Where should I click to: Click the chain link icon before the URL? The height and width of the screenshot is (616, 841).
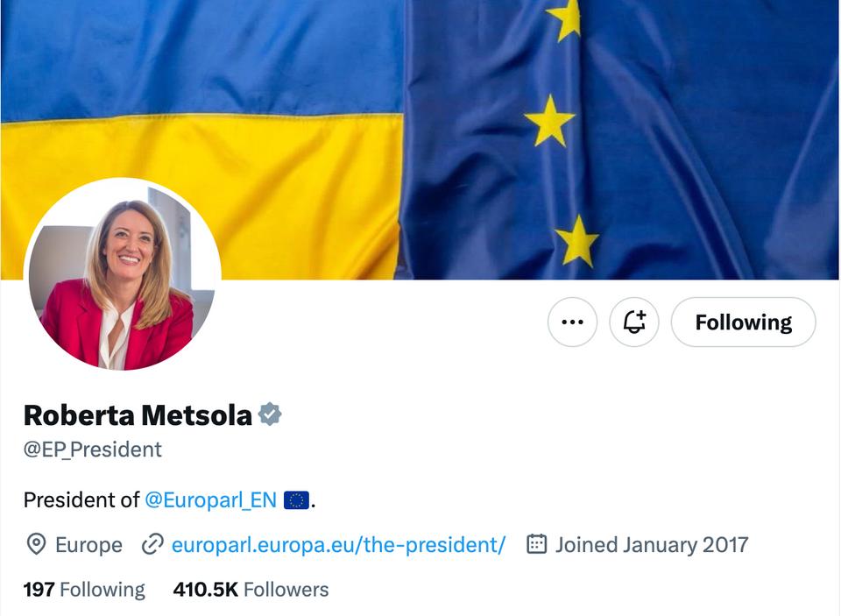[x=152, y=545]
